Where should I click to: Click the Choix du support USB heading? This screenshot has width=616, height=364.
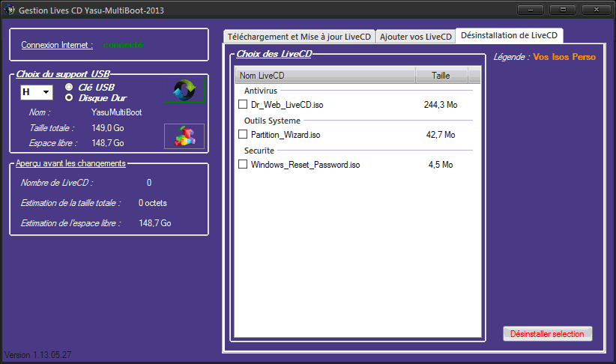tap(63, 74)
